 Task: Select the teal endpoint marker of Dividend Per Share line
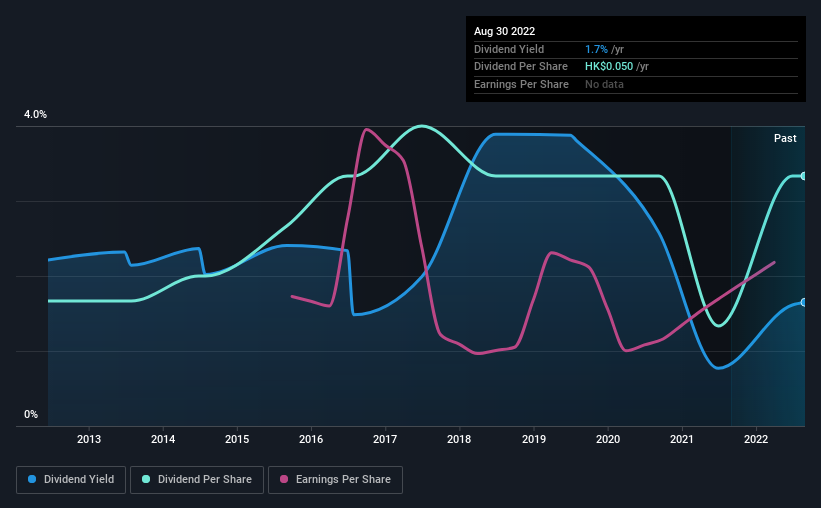pos(803,176)
